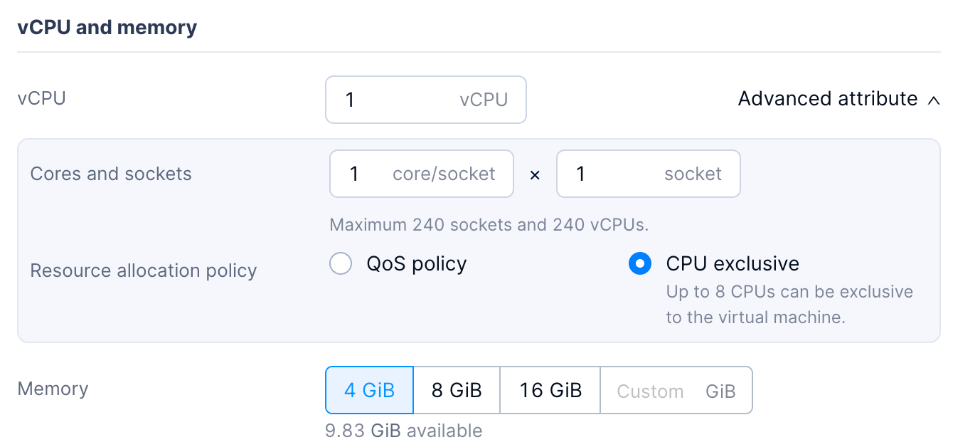Click the CPU exclusive label text
Image resolution: width=980 pixels, height=447 pixels.
[x=733, y=264]
